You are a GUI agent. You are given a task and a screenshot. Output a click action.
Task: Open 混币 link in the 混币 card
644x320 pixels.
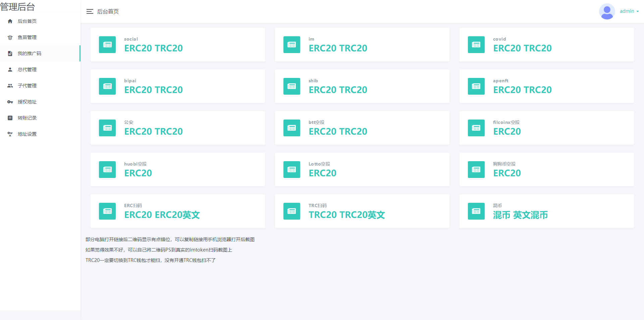(x=502, y=215)
